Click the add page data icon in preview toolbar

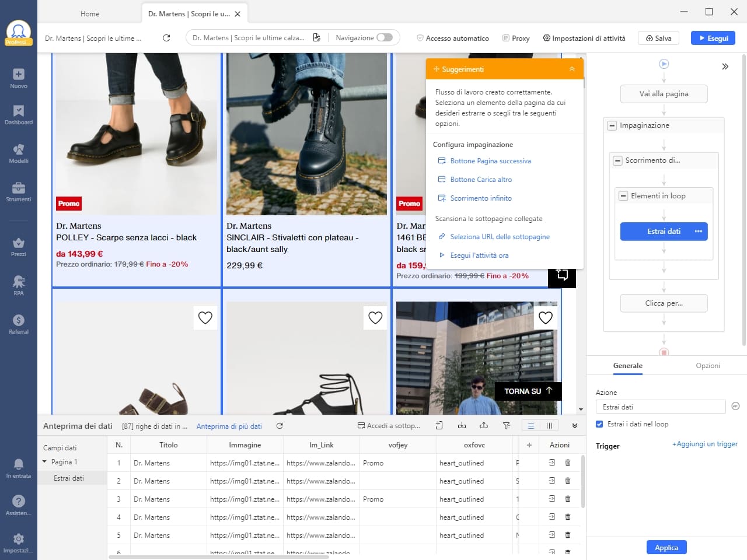click(439, 426)
